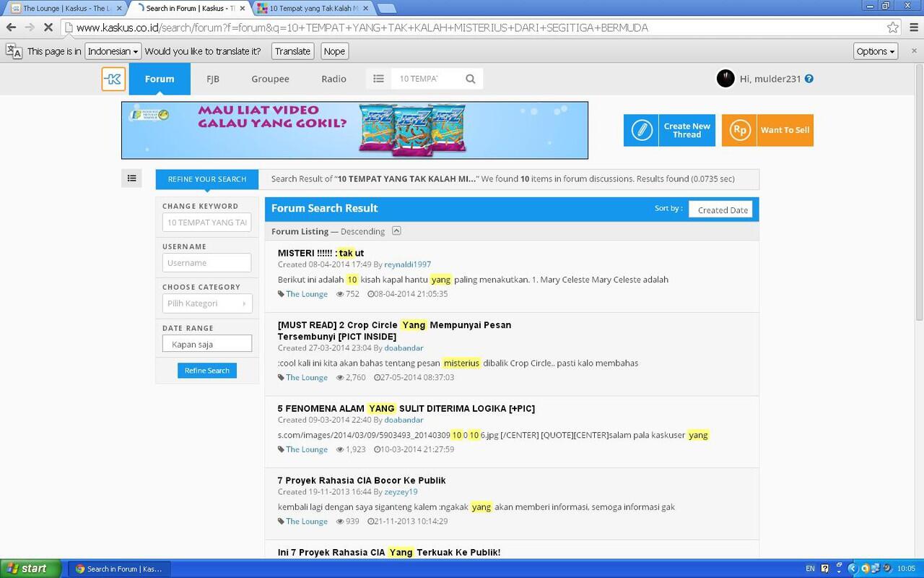Open the Radio navigation item

coord(334,79)
